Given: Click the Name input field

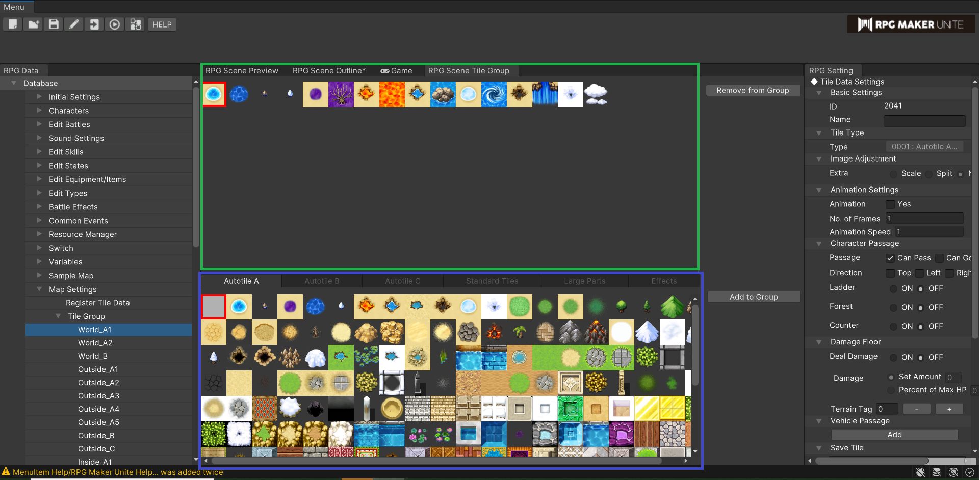Looking at the screenshot, I should coord(924,120).
